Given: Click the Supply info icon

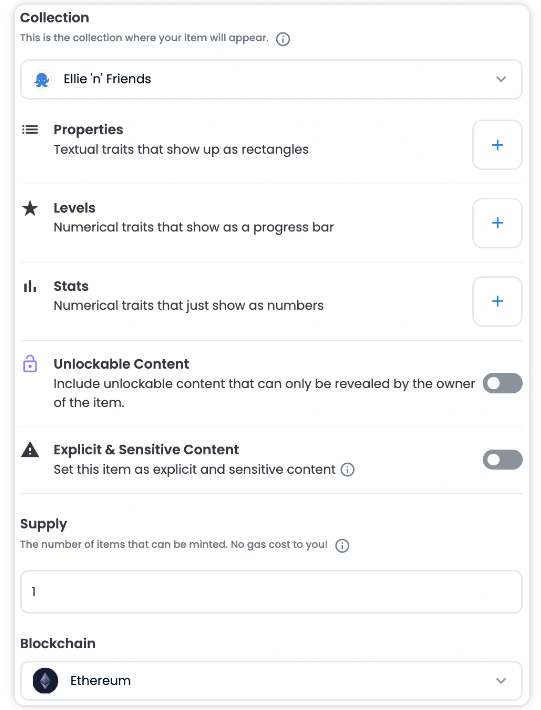Looking at the screenshot, I should click(x=342, y=545).
